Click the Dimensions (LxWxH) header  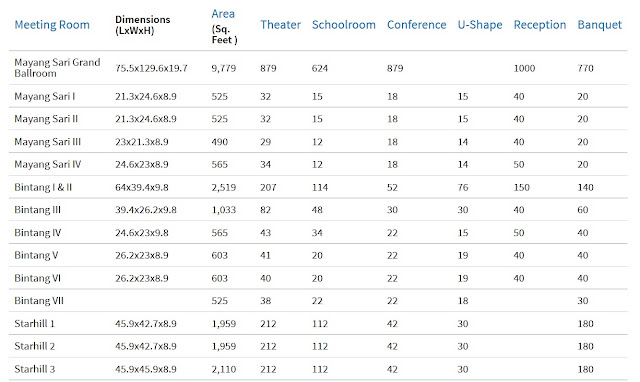(142, 25)
